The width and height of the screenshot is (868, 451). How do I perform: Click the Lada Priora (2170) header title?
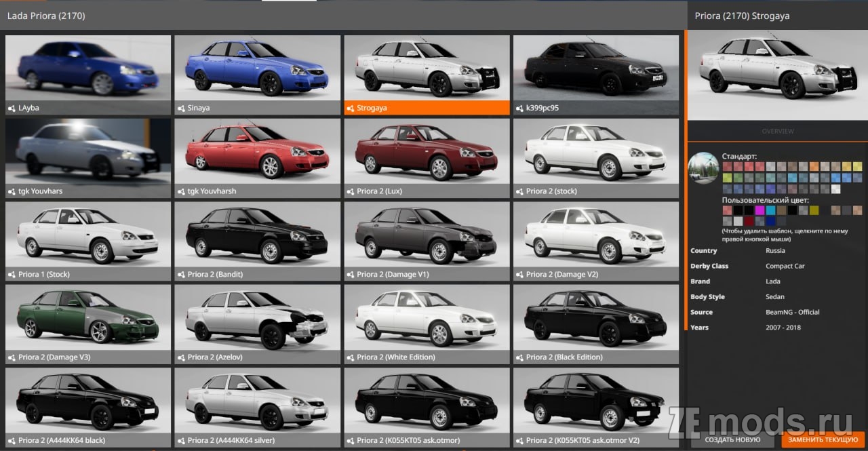pos(46,15)
